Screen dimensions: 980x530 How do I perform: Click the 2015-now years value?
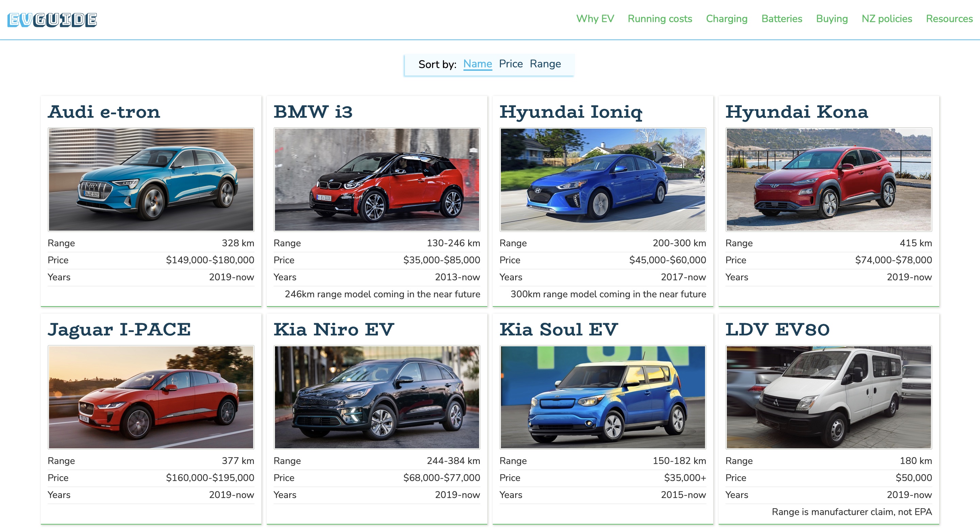683,495
